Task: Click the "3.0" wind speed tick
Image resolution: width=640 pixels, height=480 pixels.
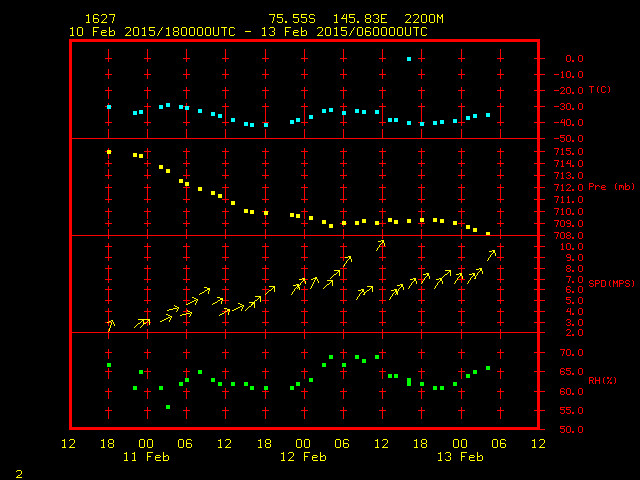Action: pyautogui.click(x=574, y=322)
